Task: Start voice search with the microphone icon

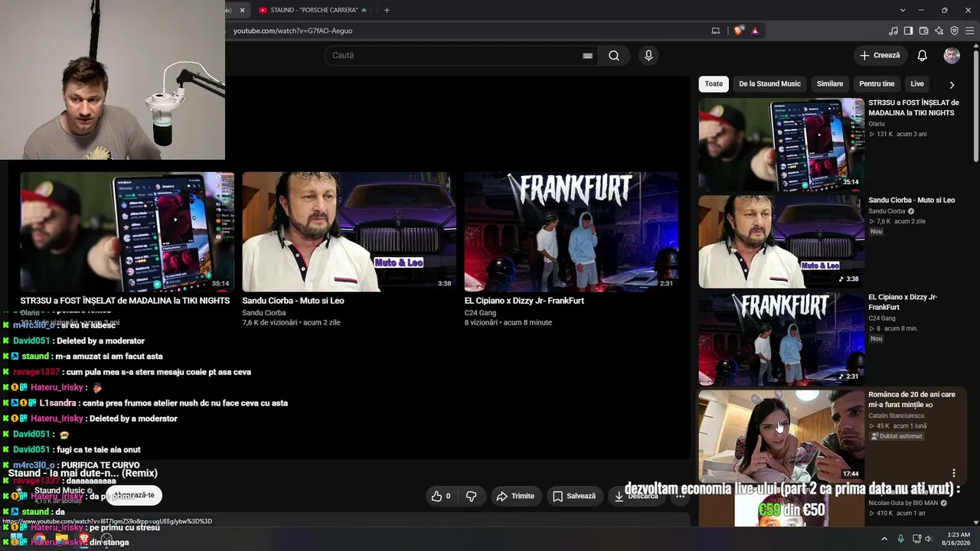Action: [x=648, y=55]
